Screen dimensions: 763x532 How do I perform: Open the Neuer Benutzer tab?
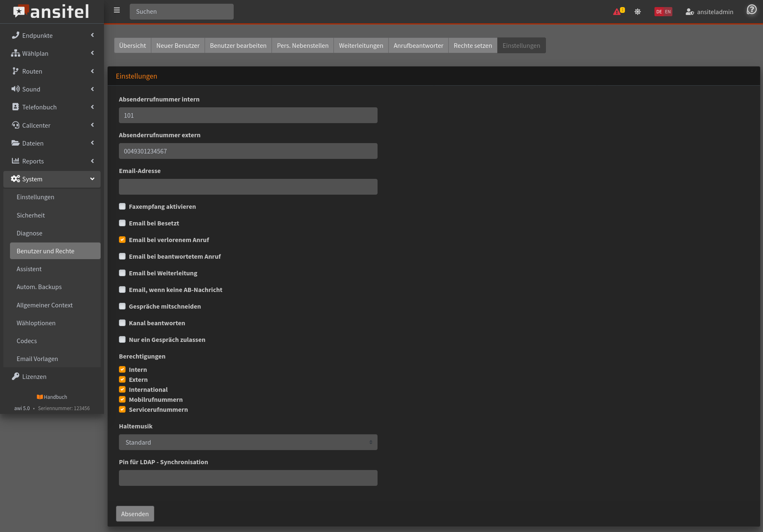[178, 45]
